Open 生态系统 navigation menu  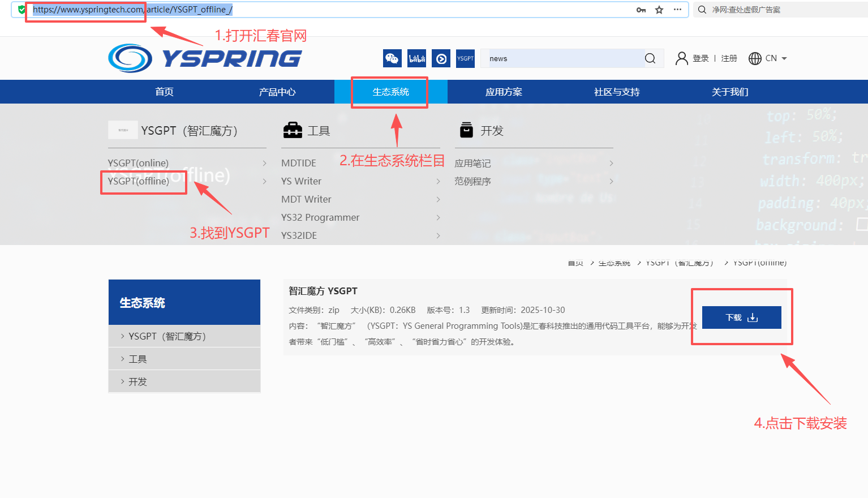coord(391,92)
